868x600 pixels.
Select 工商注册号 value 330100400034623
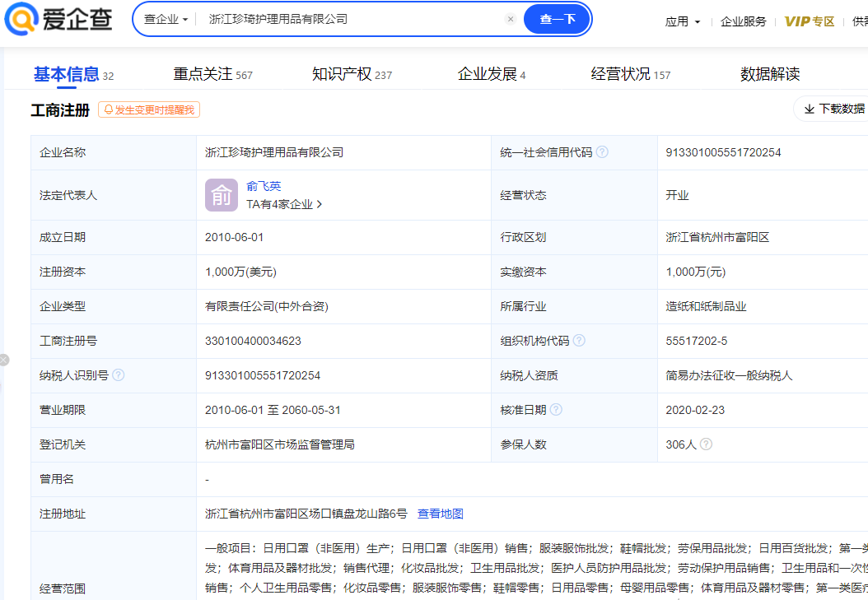[x=253, y=342]
